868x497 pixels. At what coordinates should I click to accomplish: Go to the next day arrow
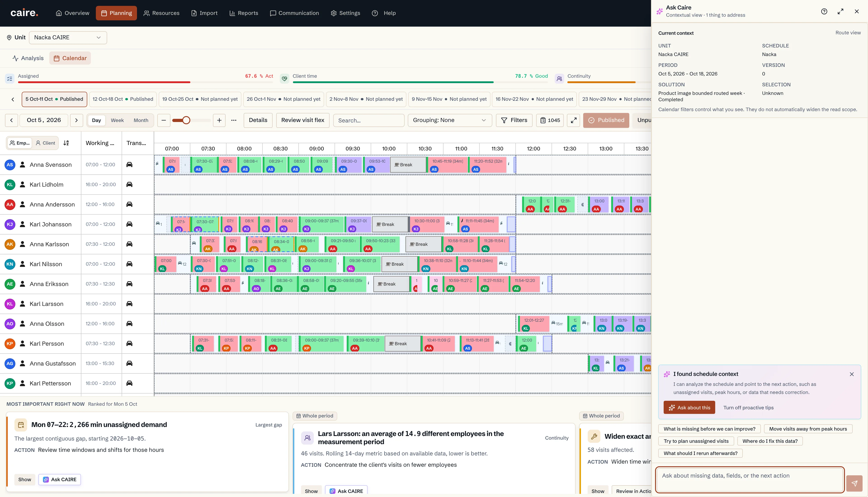click(x=76, y=120)
